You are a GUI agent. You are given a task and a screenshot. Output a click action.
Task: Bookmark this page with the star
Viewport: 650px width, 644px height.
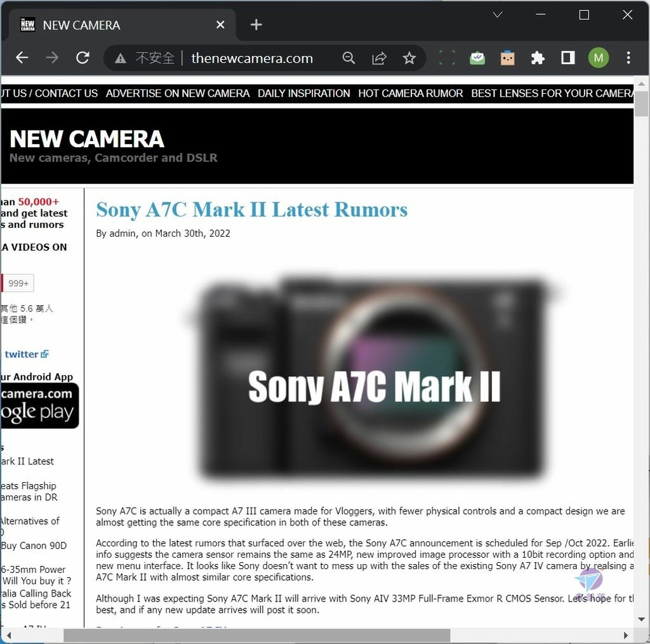(409, 58)
